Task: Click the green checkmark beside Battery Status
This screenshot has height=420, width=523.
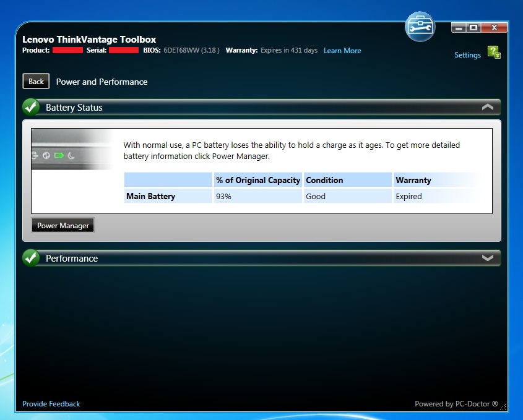Action: pos(31,108)
